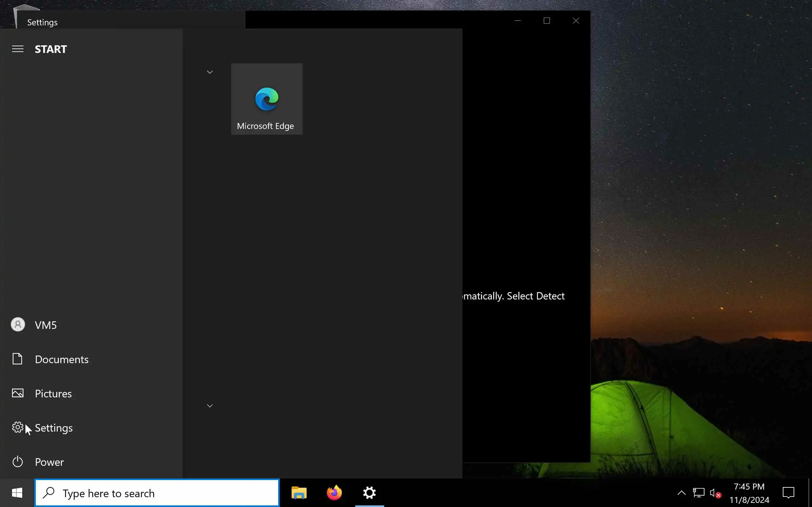Open the Microsoft Edge tile
This screenshot has height=507, width=812.
267,99
